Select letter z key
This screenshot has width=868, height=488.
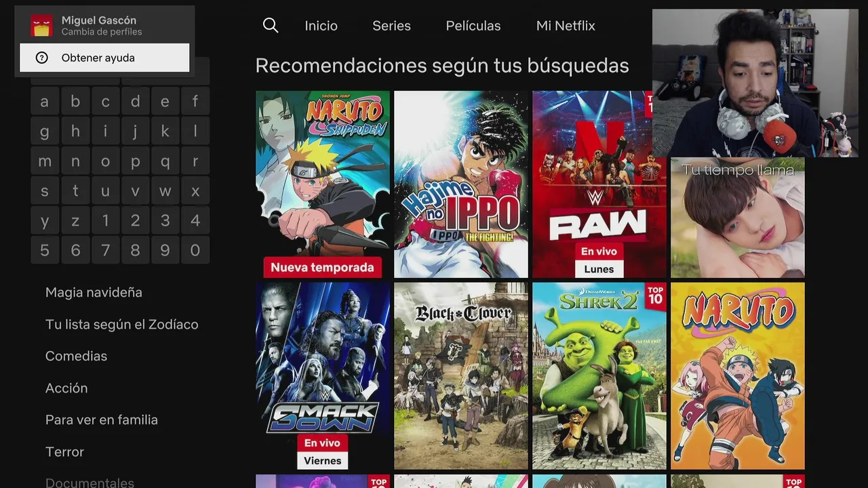[x=75, y=221]
